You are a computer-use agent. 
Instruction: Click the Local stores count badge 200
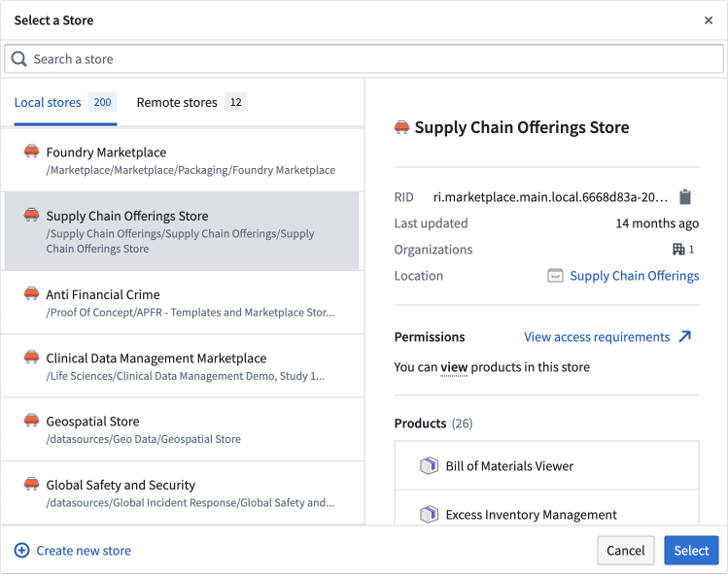pos(102,102)
